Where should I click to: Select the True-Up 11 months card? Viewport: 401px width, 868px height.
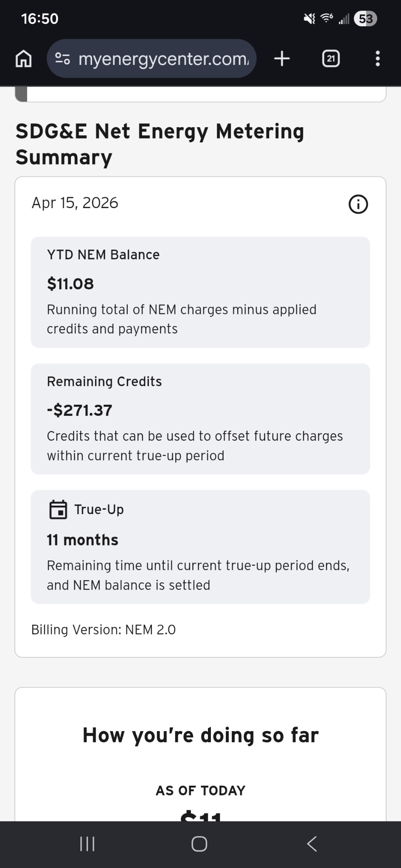[200, 547]
